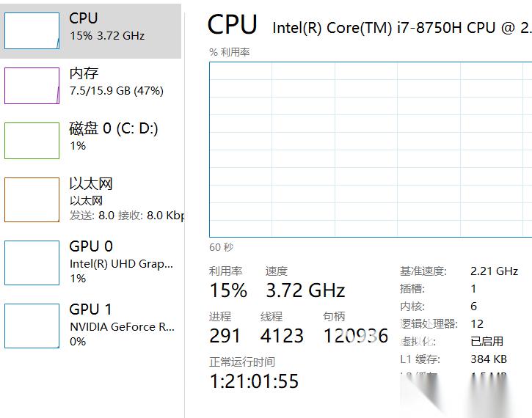This screenshot has height=418, width=532.
Task: Click the 正常运行时间 value 1:21:01:55
Action: click(x=254, y=381)
